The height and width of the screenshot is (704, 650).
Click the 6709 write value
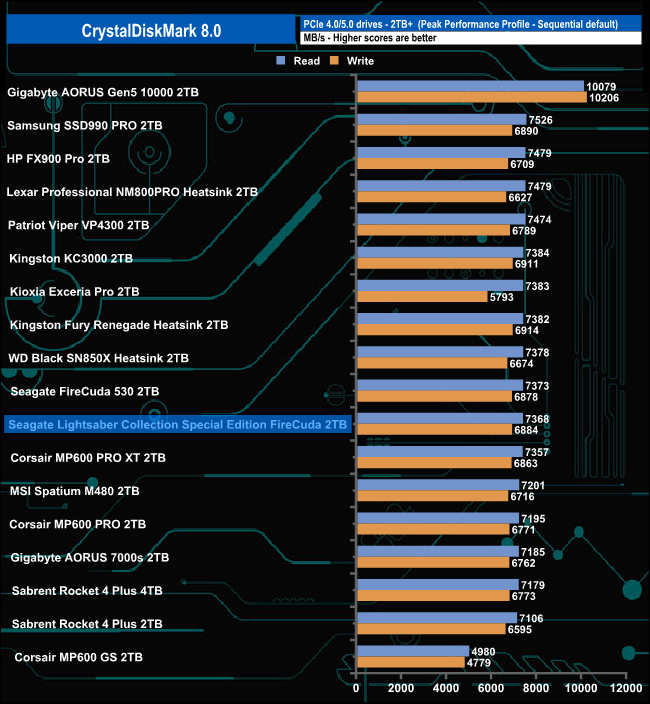click(522, 164)
